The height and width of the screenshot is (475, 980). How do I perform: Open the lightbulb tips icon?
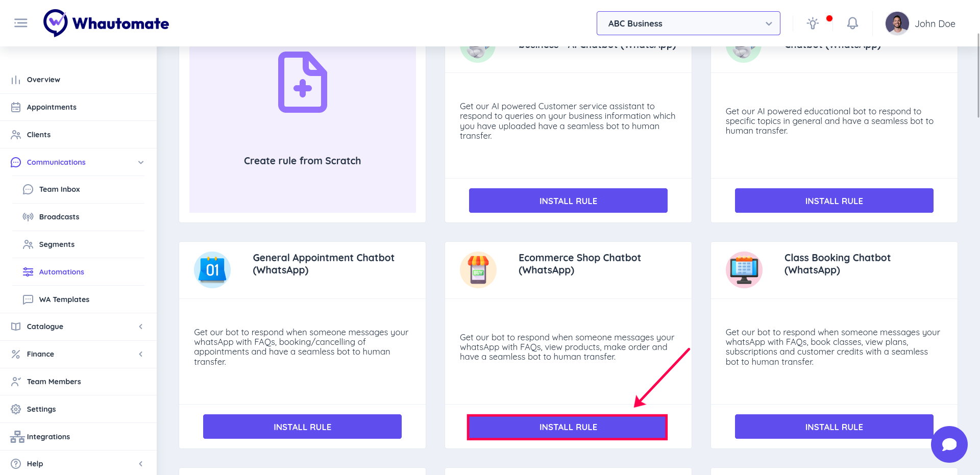[813, 23]
